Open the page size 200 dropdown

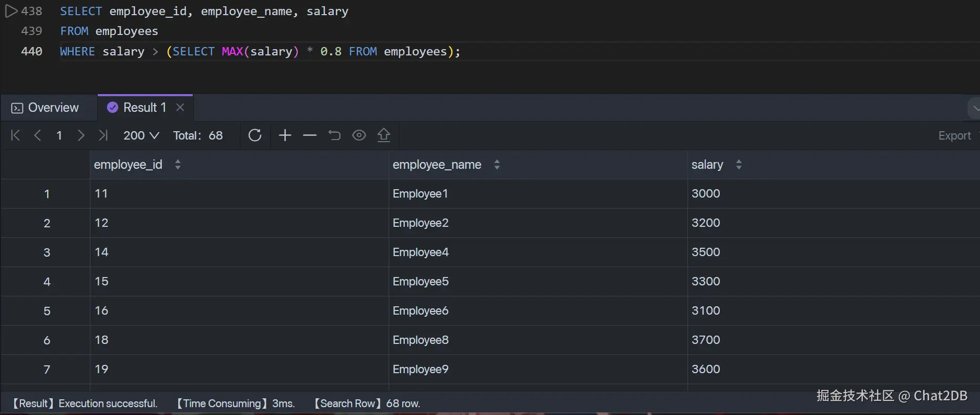point(141,135)
